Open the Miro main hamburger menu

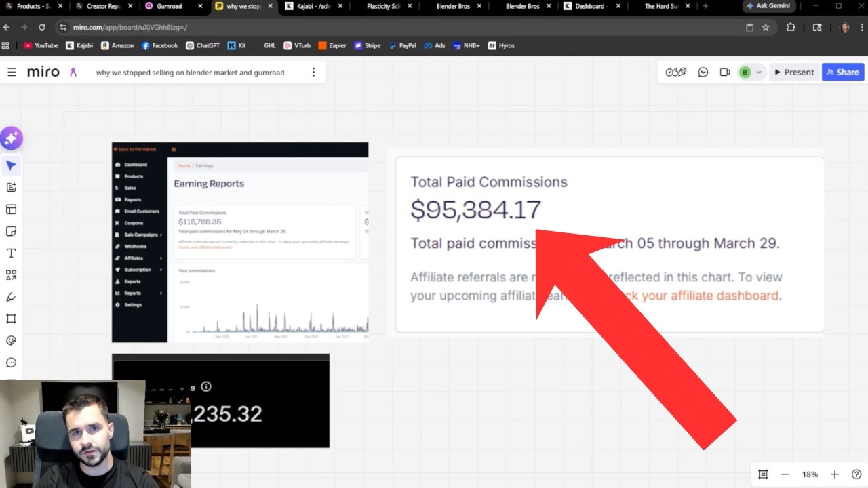(12, 72)
